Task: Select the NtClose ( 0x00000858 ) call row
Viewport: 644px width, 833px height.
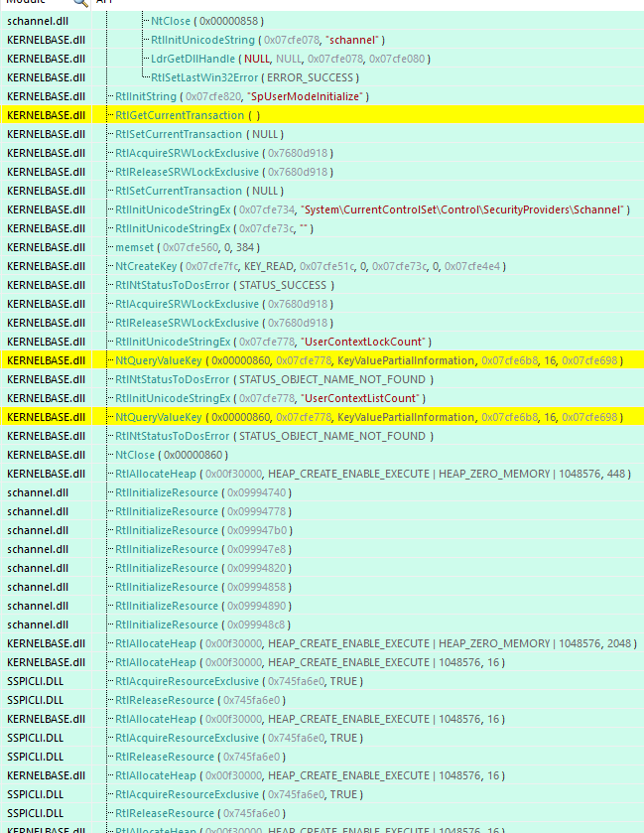Action: tap(322, 21)
